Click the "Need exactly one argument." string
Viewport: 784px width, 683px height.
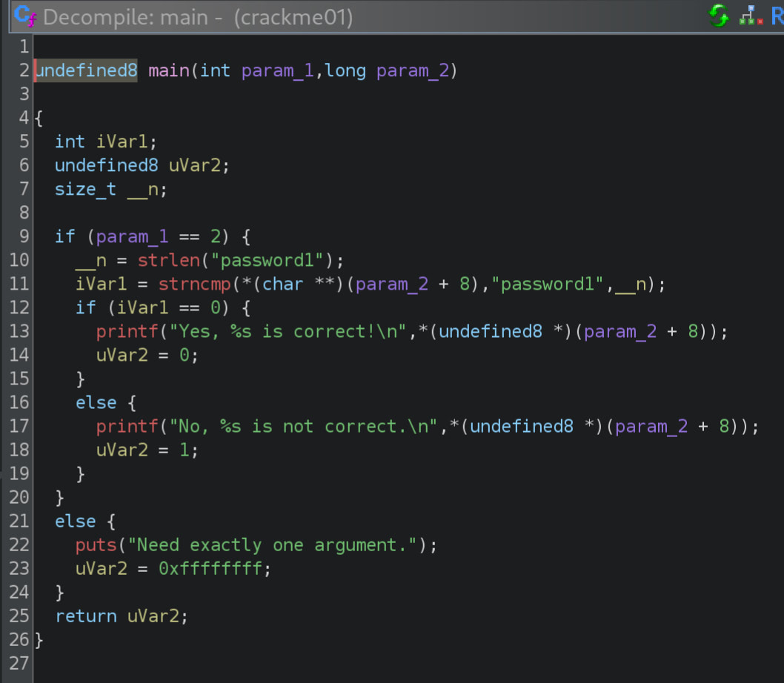pyautogui.click(x=272, y=544)
